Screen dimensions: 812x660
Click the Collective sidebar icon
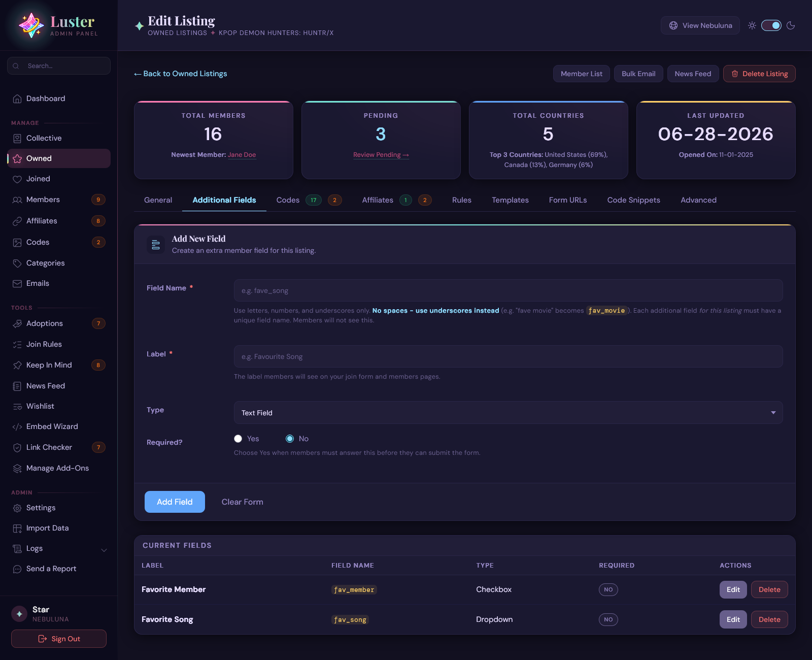tap(17, 138)
